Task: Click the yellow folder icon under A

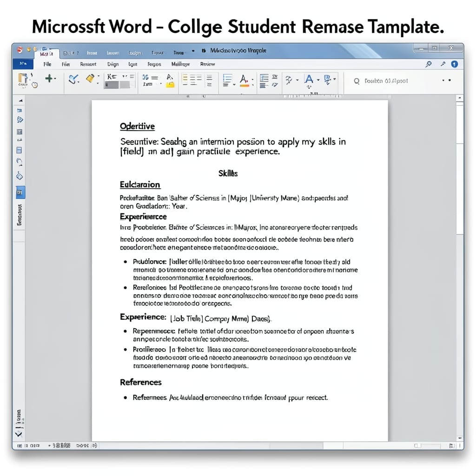Action: pyautogui.click(x=170, y=85)
